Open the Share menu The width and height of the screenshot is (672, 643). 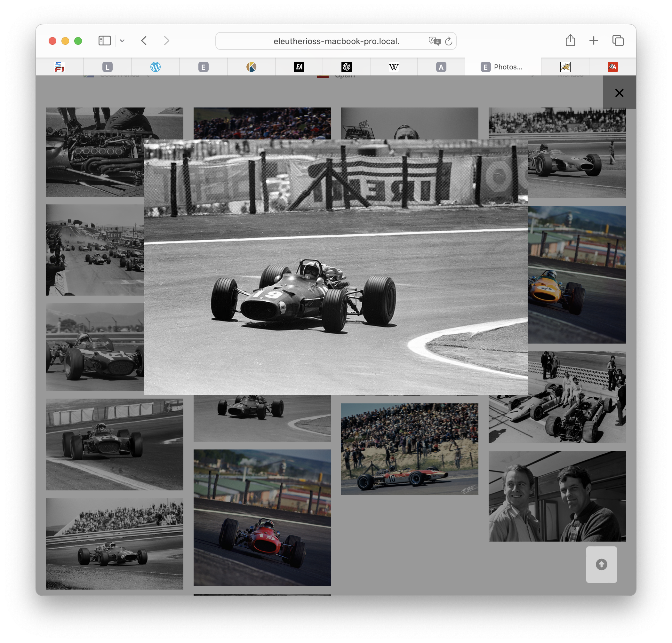click(570, 40)
